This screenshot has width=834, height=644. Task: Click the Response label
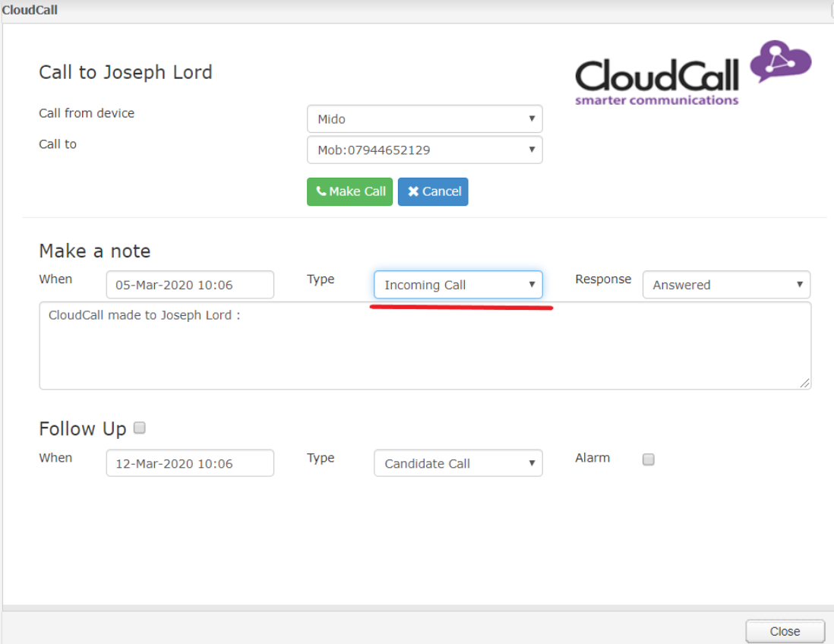[603, 279]
